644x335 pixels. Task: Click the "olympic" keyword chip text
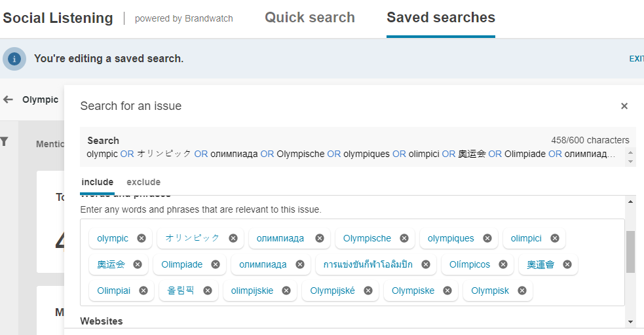113,238
